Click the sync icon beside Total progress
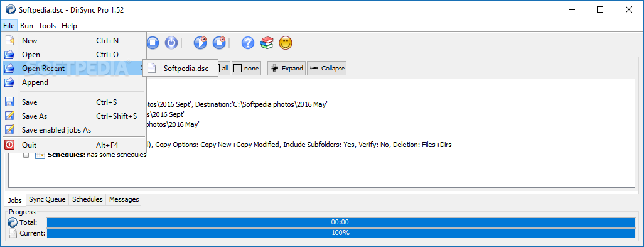 13,222
